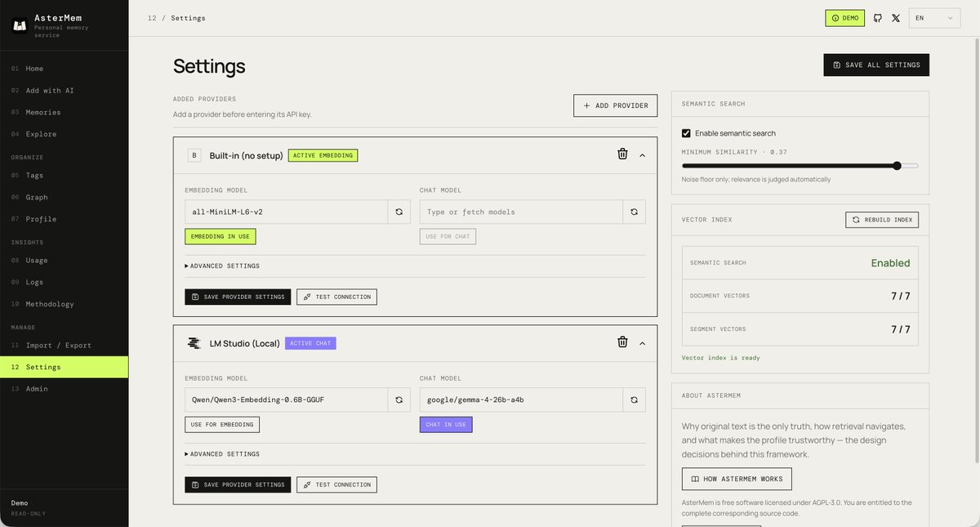Refresh the all-MiniLM-L6-v2 embedding model list
Viewport: 980px width, 527px height.
[399, 212]
